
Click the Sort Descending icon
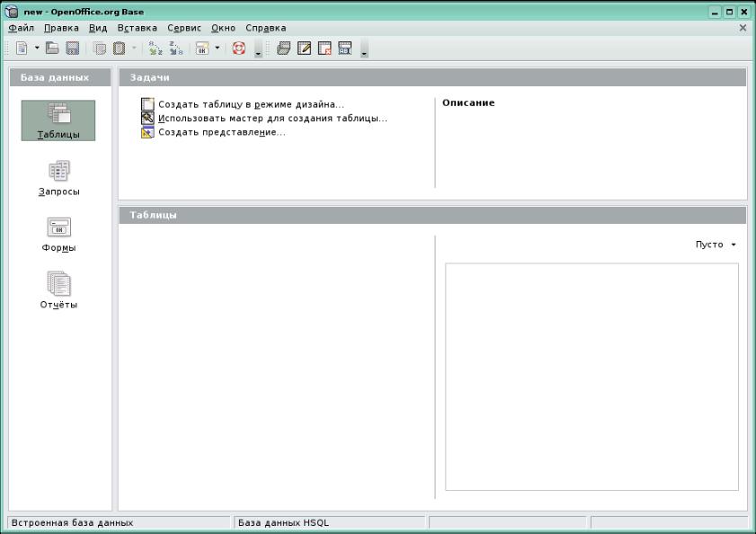pyautogui.click(x=175, y=48)
